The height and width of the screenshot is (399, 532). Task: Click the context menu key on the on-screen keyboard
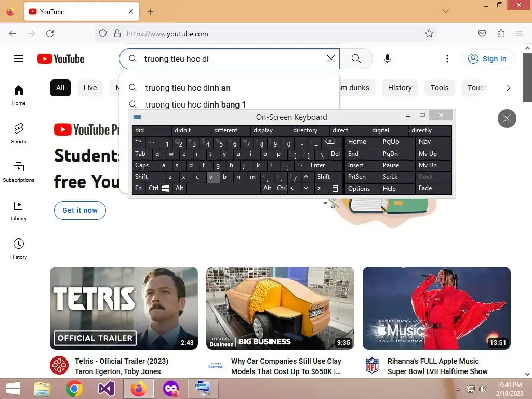(x=335, y=188)
